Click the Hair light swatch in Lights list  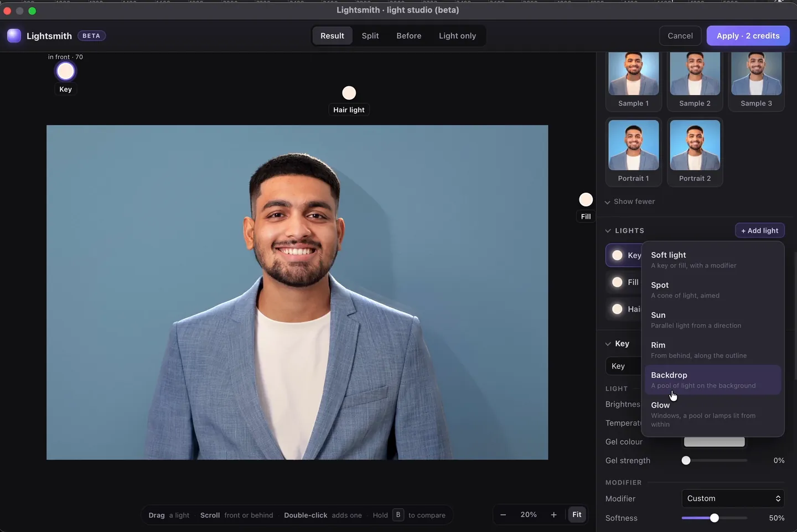point(617,309)
